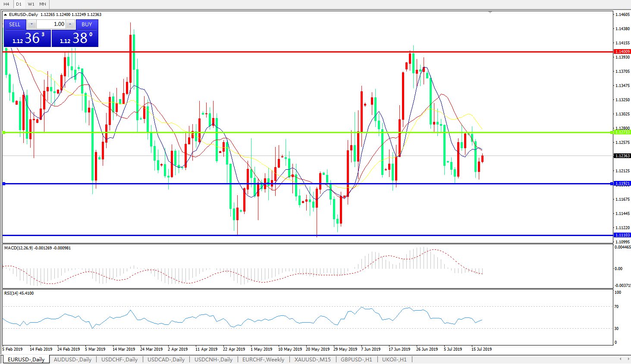Click the BUY button
The image size is (631, 364).
click(87, 25)
